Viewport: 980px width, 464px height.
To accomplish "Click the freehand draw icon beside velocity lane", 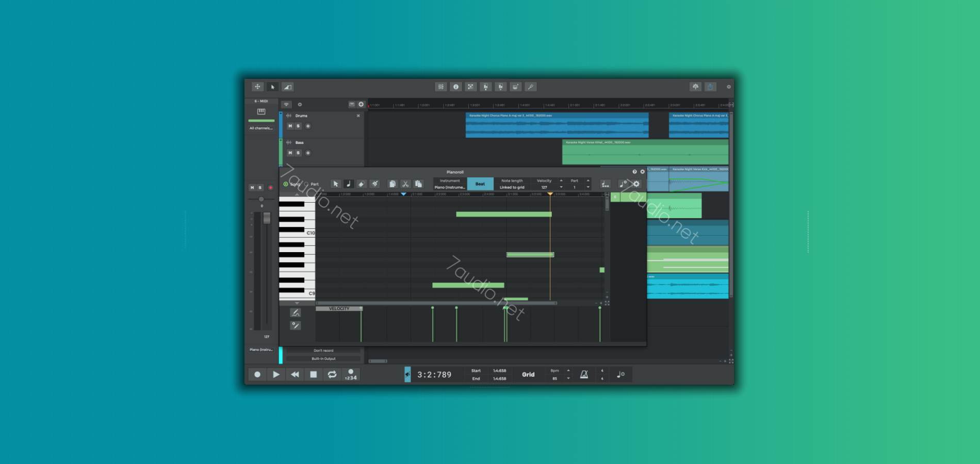I will (x=295, y=312).
